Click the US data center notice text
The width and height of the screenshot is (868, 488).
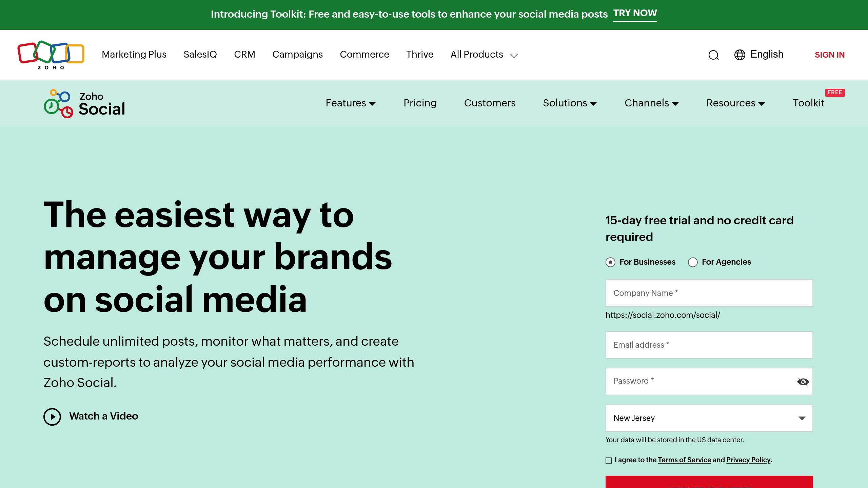(675, 440)
